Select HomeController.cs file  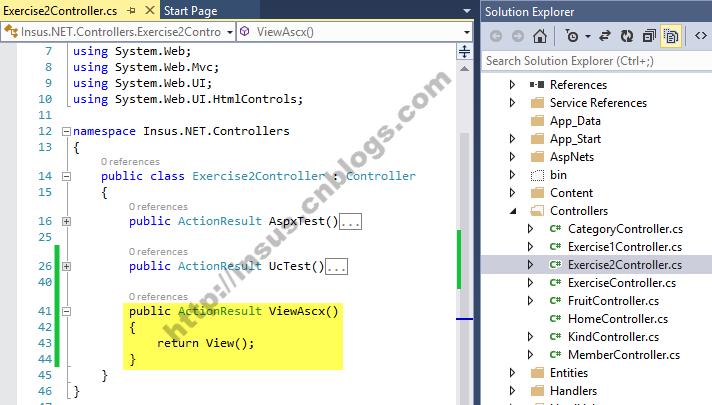tap(618, 319)
